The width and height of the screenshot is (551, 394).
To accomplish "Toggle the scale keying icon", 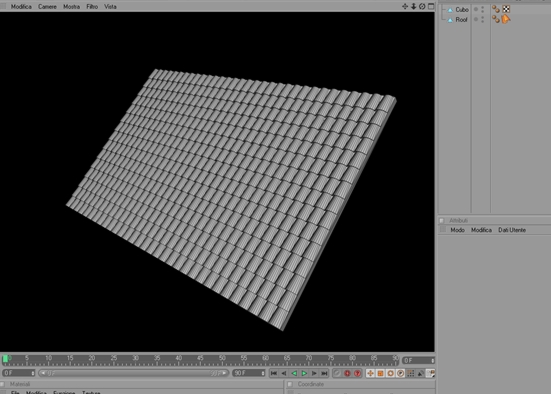I will tap(380, 373).
